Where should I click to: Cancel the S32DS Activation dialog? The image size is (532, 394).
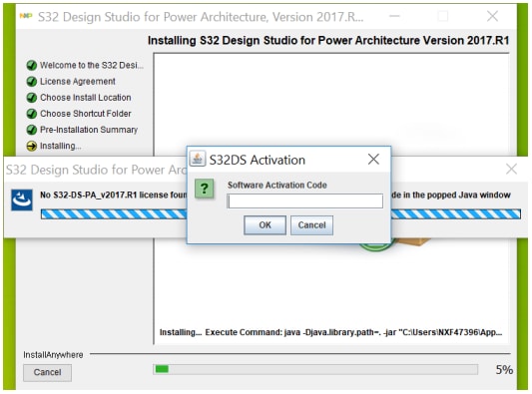[x=311, y=225]
